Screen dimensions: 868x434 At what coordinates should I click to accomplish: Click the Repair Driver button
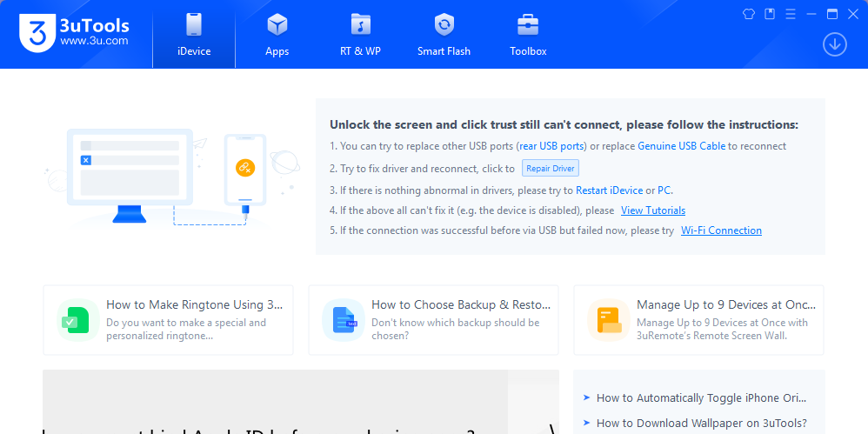(x=550, y=169)
